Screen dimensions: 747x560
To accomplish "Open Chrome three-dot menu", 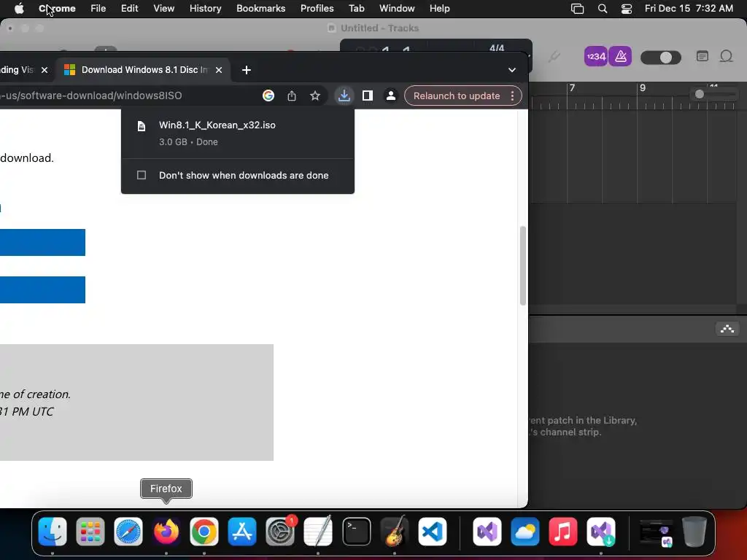I will [x=513, y=96].
